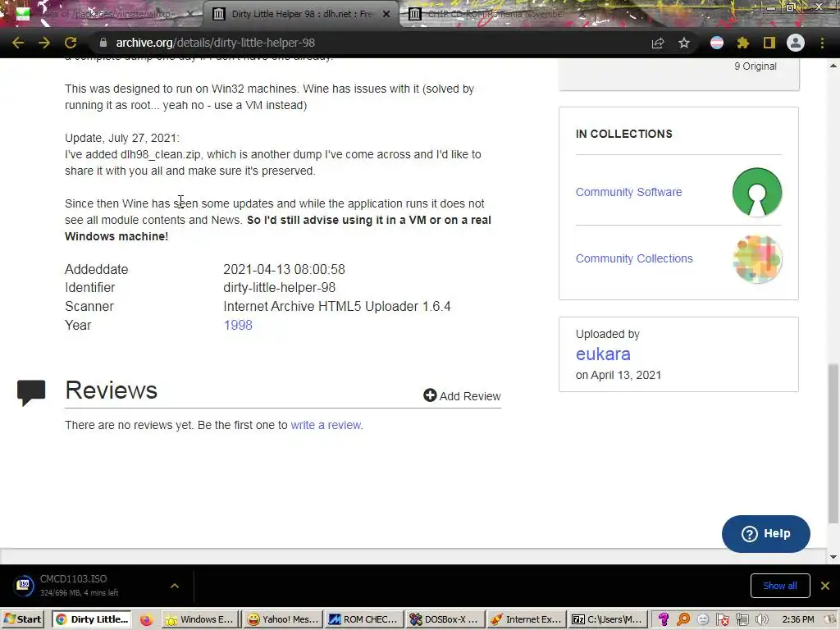Open the Extensions puzzle-piece menu
The image size is (840, 630).
(743, 43)
